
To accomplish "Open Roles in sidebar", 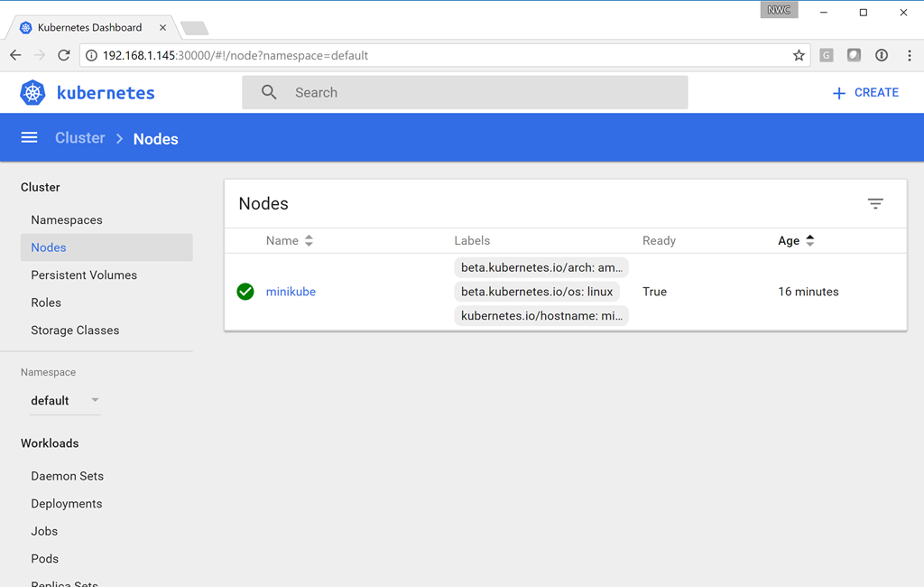I will pyautogui.click(x=46, y=303).
